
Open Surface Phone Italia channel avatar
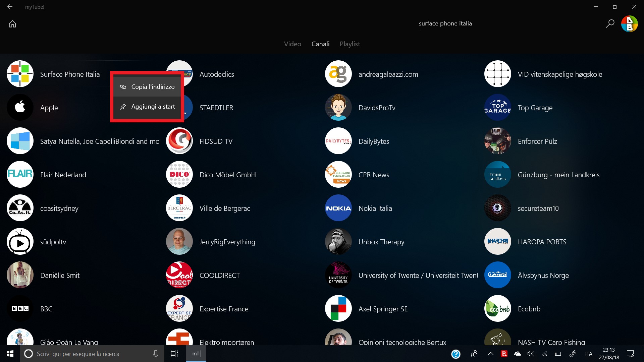point(20,74)
